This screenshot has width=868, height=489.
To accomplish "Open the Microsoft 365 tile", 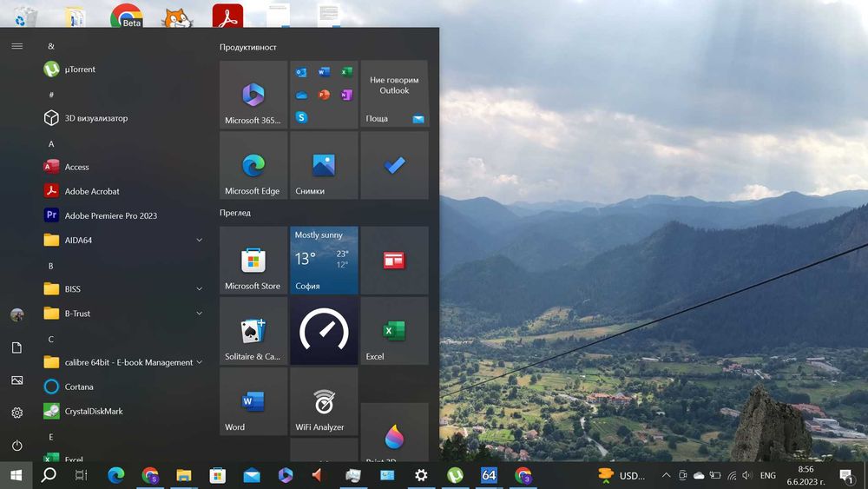I will 253,95.
